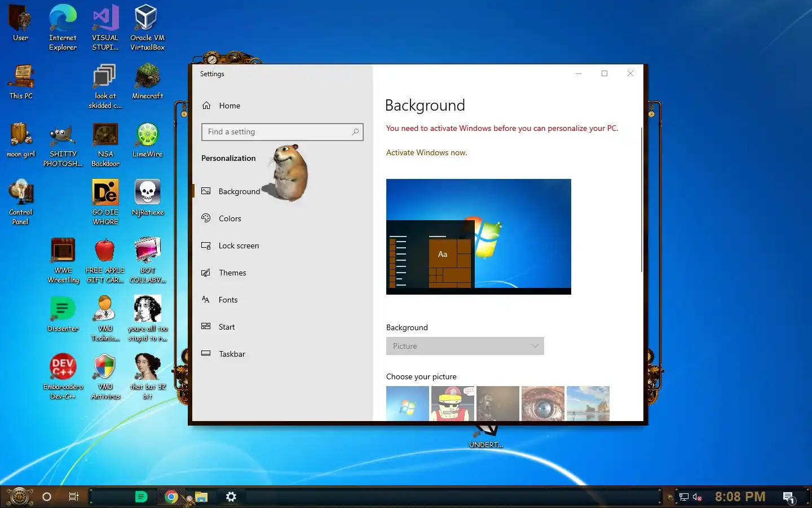Open the Themes settings page

click(282, 273)
